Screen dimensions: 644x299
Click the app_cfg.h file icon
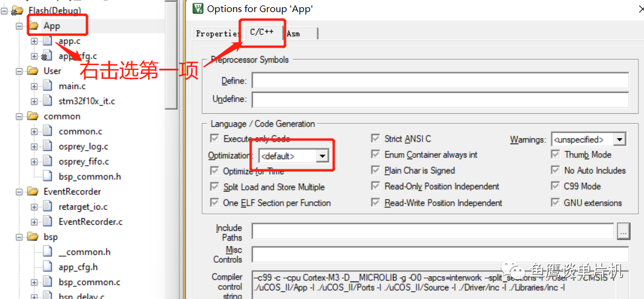coord(48,267)
